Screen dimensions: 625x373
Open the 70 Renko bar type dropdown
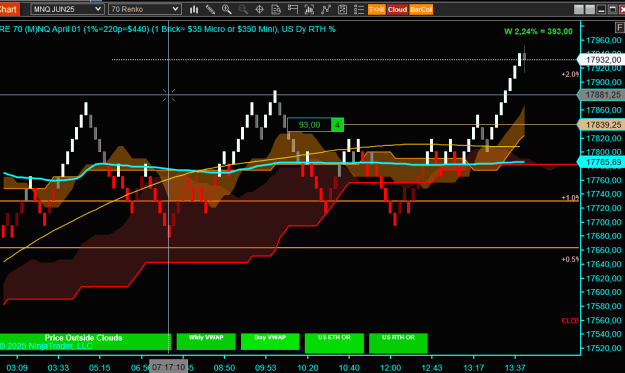coord(145,9)
